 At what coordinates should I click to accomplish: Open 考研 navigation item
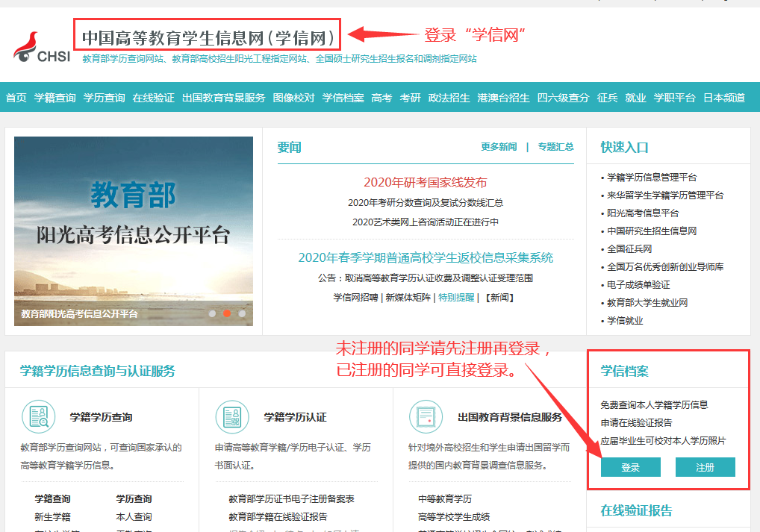click(410, 98)
